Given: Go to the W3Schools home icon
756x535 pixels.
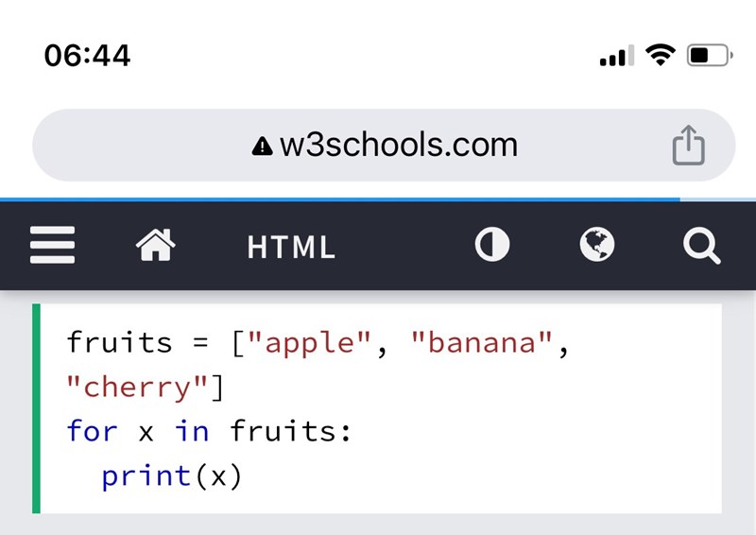Looking at the screenshot, I should 156,247.
